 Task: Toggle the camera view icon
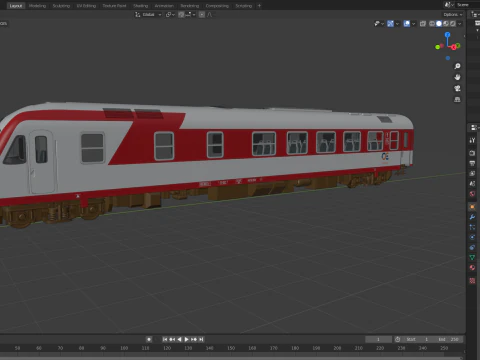point(457,88)
